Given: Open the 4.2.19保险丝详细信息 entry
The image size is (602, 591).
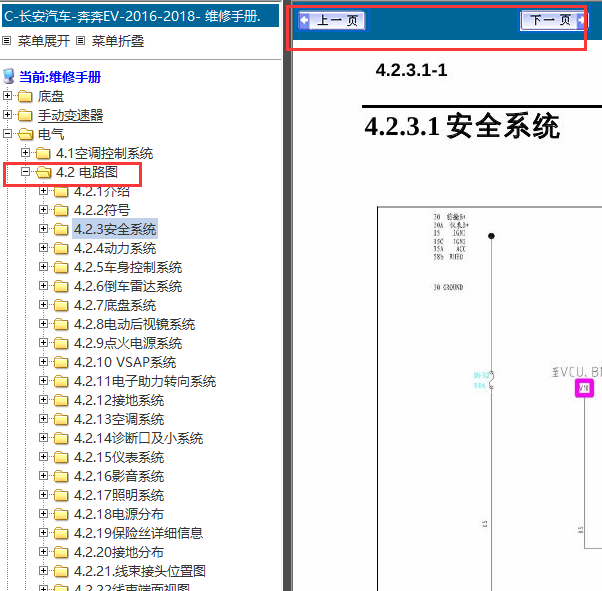Looking at the screenshot, I should pyautogui.click(x=138, y=533).
